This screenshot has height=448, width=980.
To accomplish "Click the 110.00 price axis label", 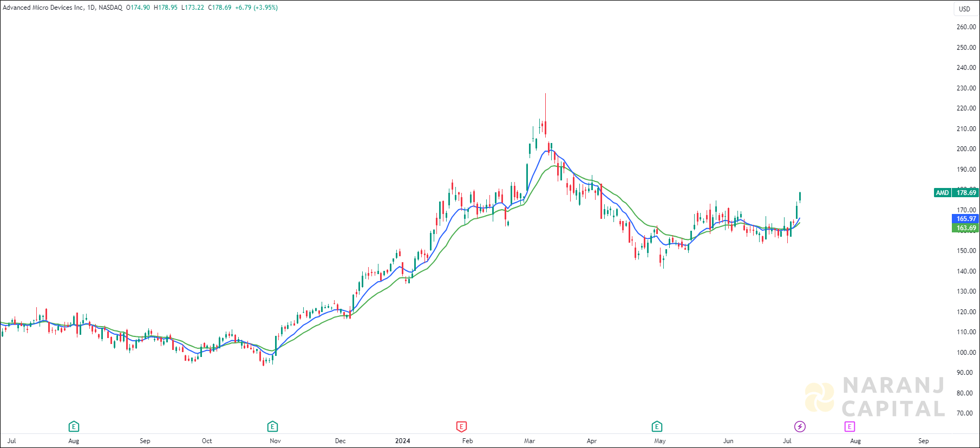I will click(x=966, y=332).
